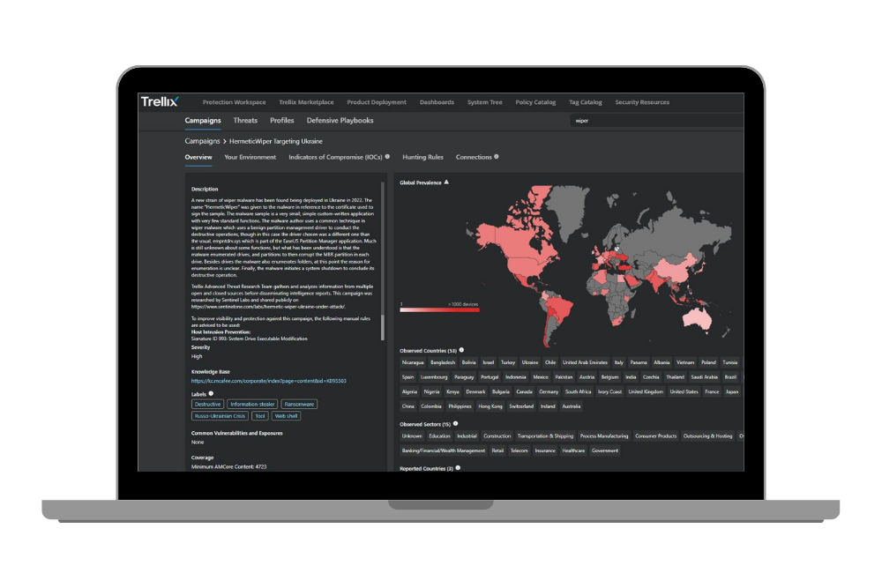Click the Australia country chip
882x588 pixels.
tap(571, 406)
